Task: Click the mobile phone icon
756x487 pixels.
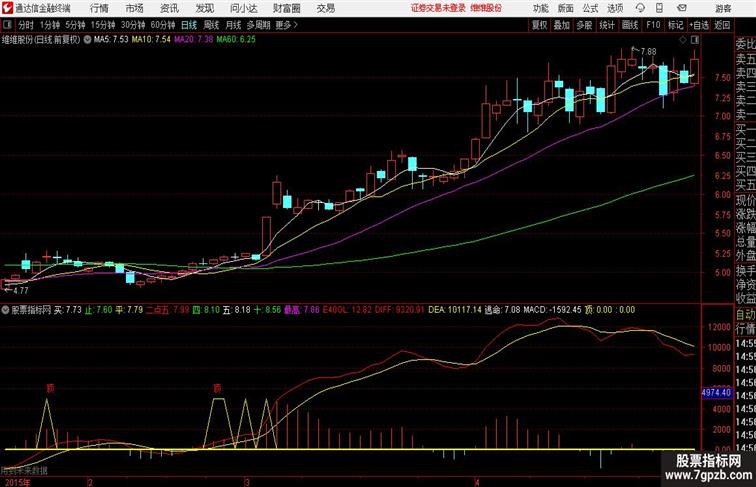Action: (x=660, y=8)
